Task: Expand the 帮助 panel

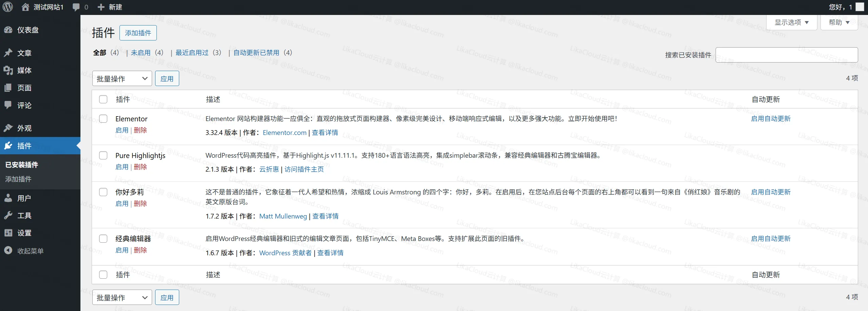Action: point(839,22)
